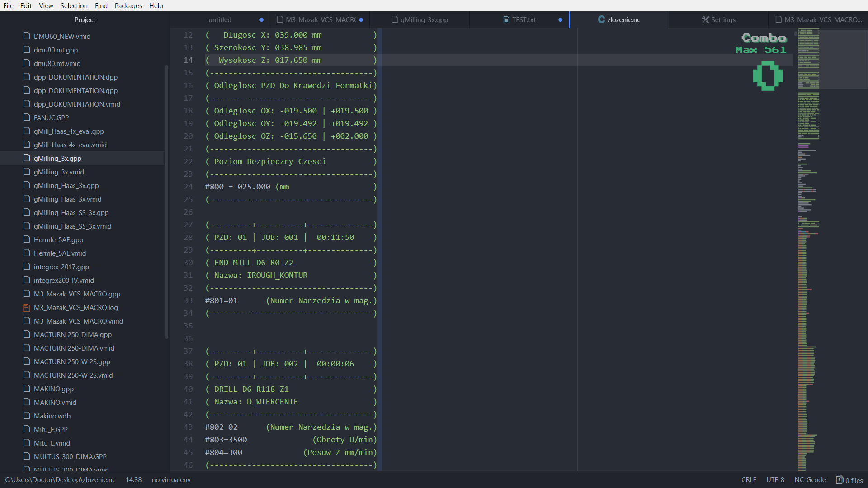Expand the gMilling_3x.vmid tree item

click(x=58, y=172)
